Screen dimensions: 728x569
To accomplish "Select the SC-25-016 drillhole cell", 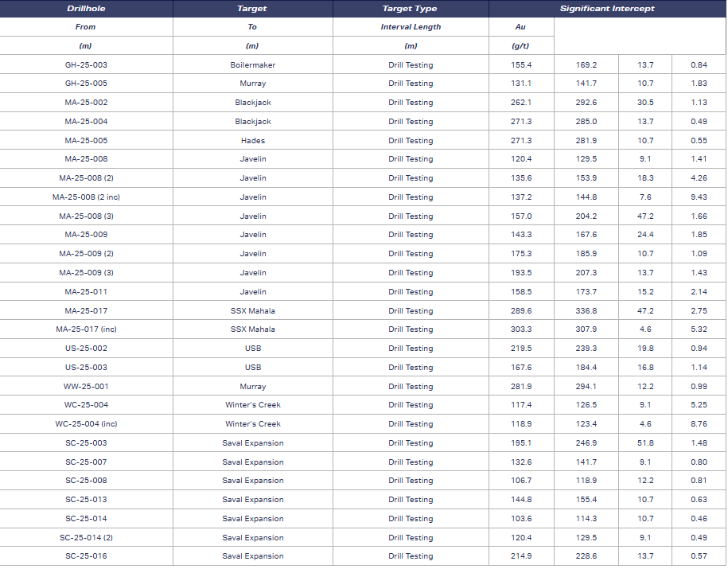I will 86,556.
